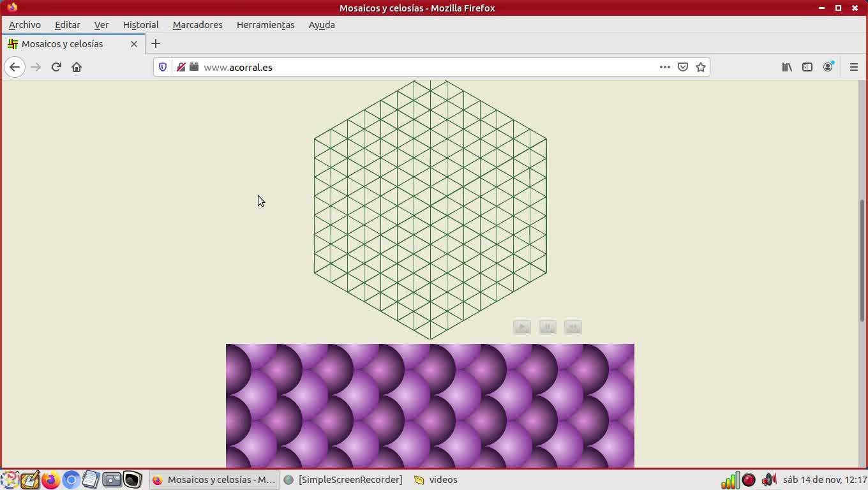The width and height of the screenshot is (868, 490).
Task: Save page to Pocket
Action: click(x=683, y=67)
